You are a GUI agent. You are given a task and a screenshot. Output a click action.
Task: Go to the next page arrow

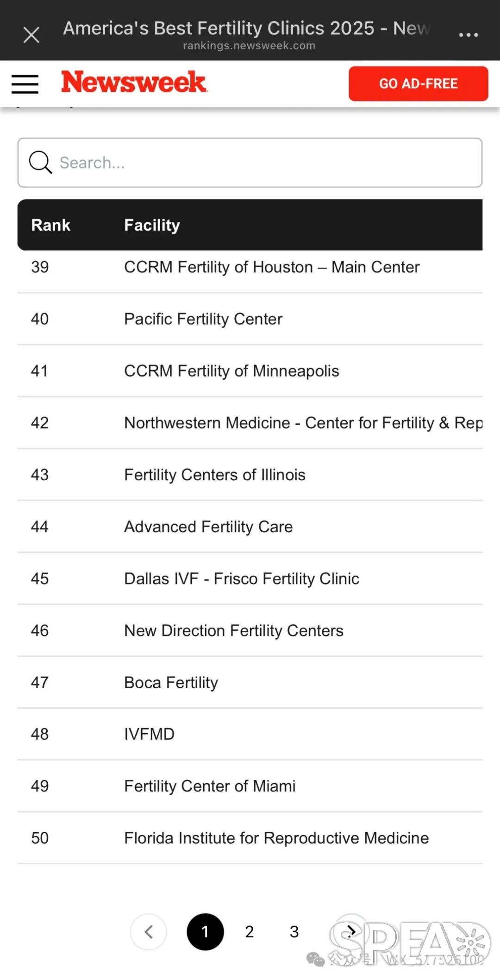(x=351, y=930)
